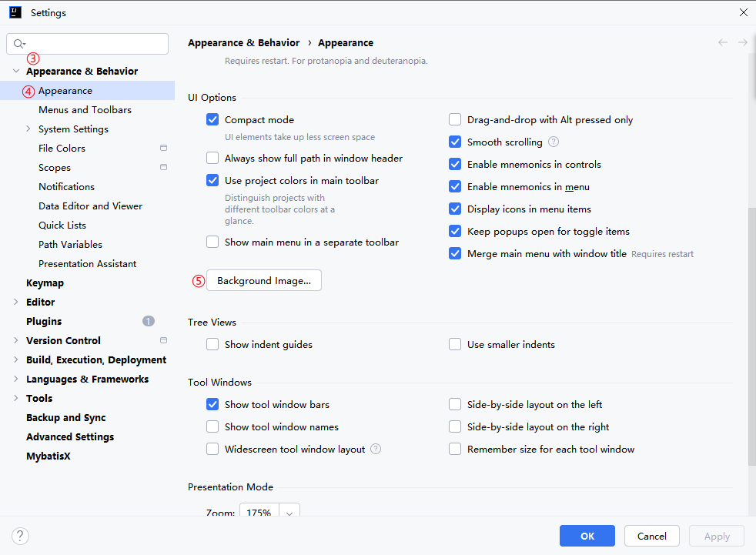Click the vertical scrollbar in settings panel
The height and width of the screenshot is (555, 756).
pos(751,339)
